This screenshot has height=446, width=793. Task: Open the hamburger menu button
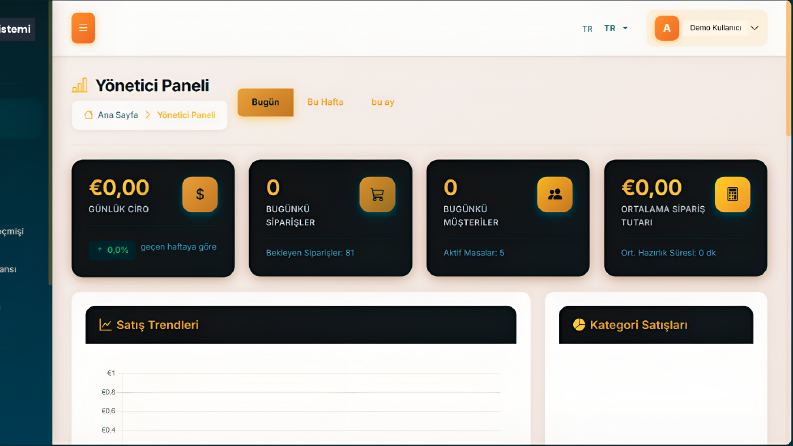83,28
